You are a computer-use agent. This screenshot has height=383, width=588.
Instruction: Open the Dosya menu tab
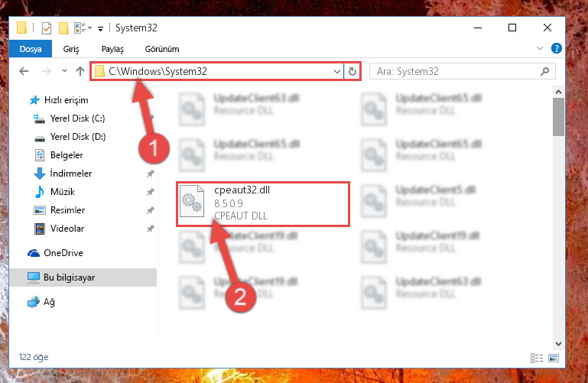point(31,49)
